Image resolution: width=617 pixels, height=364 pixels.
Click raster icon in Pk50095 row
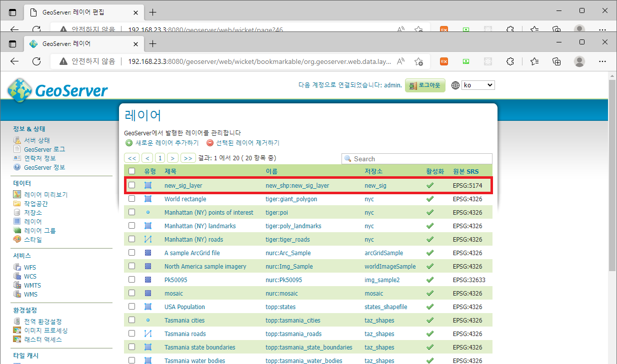click(x=147, y=280)
